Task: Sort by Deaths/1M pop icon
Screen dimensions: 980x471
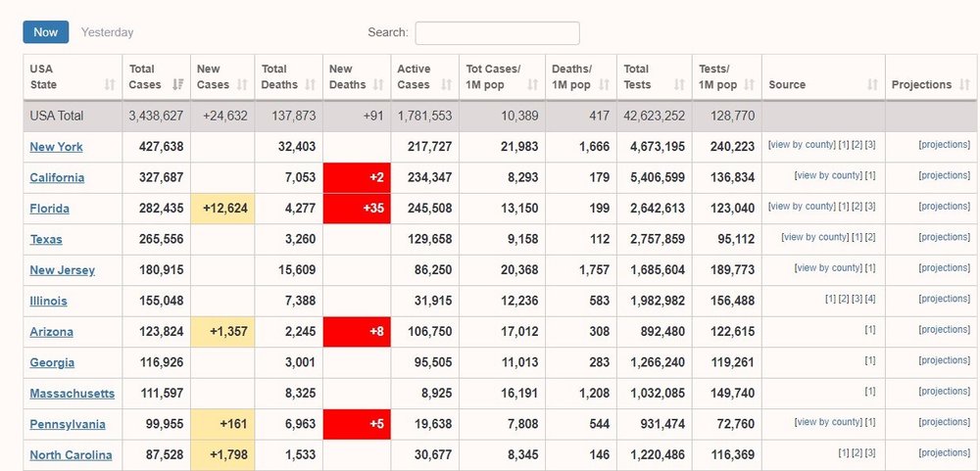Action: point(607,85)
